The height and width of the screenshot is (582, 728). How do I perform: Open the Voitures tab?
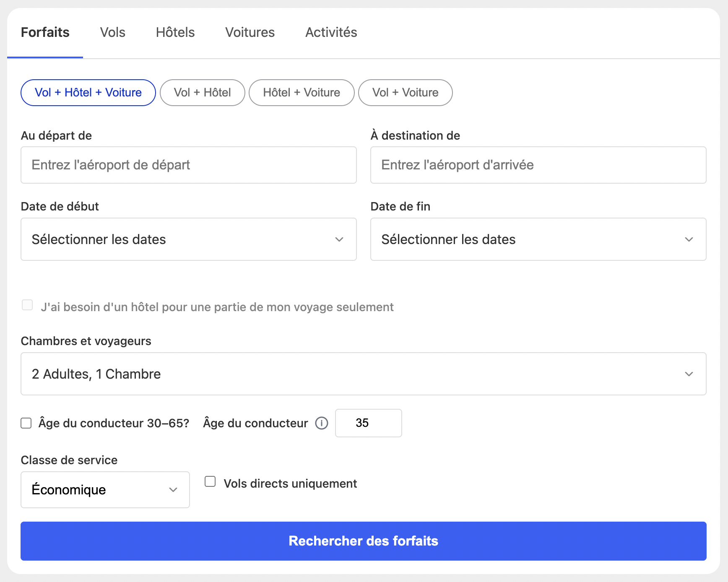click(x=250, y=32)
